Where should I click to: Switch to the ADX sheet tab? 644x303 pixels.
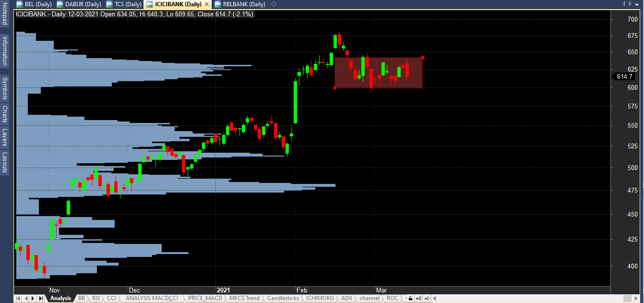[x=346, y=298]
